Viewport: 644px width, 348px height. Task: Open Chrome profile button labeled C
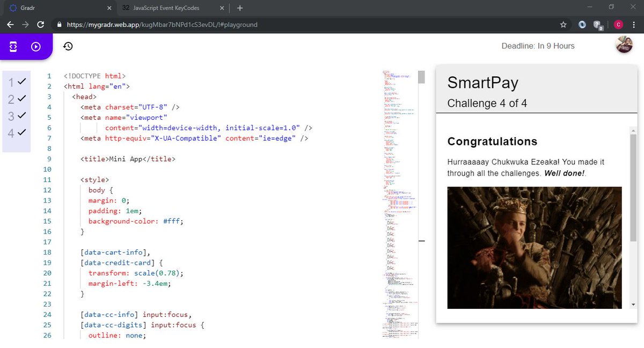coord(618,25)
